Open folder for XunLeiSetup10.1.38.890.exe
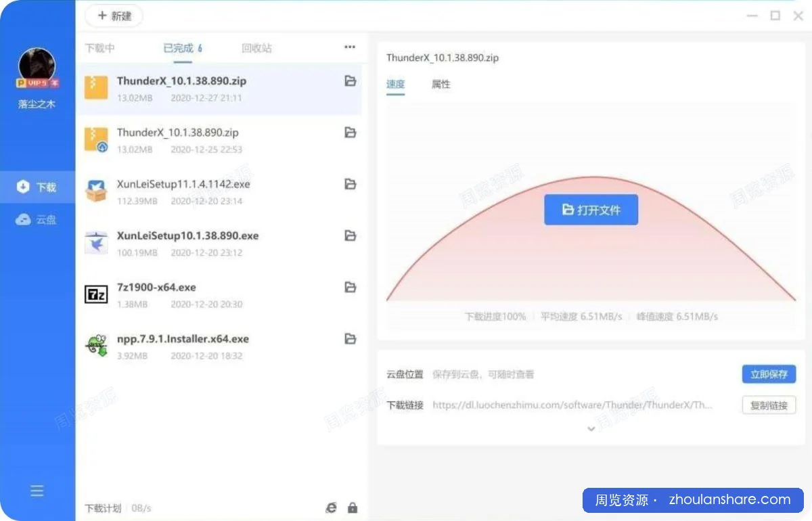This screenshot has width=812, height=521. (350, 235)
